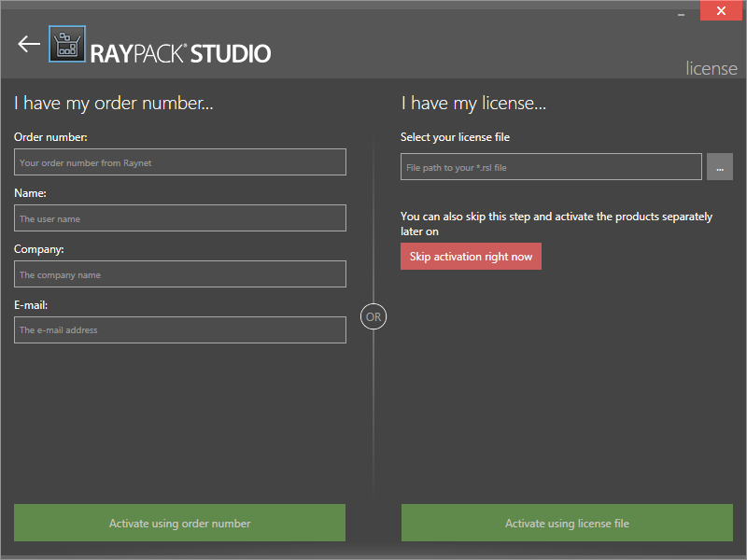Click the OR circle divider
Viewport: 747px width, 560px height.
(373, 316)
